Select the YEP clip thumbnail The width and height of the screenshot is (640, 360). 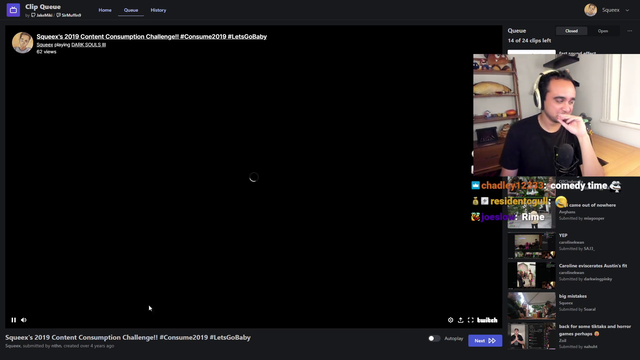(531, 246)
